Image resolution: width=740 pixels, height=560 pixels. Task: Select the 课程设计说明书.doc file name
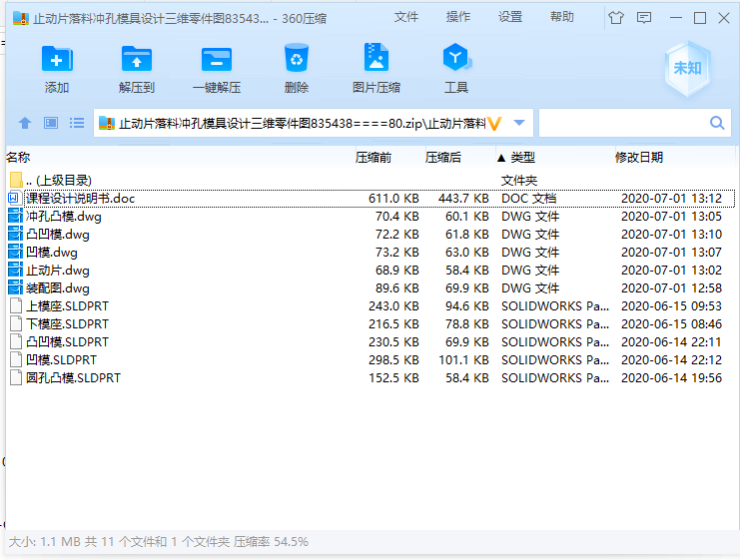[x=80, y=199]
